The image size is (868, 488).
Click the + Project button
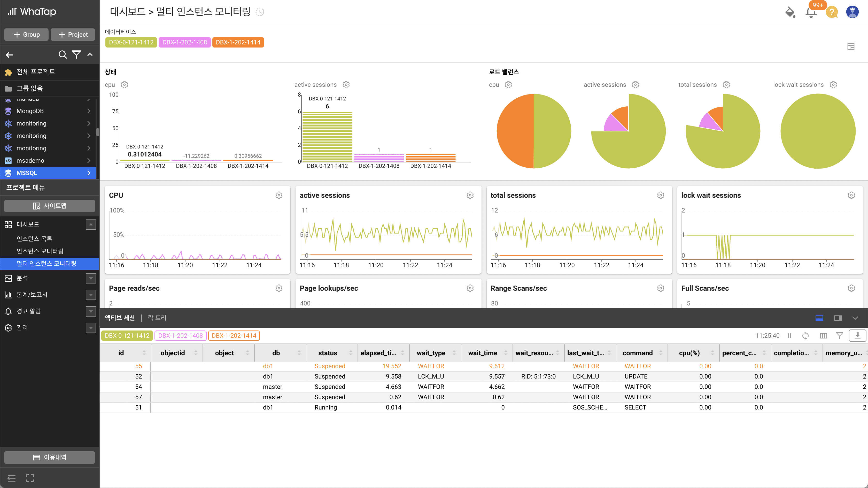pos(73,34)
